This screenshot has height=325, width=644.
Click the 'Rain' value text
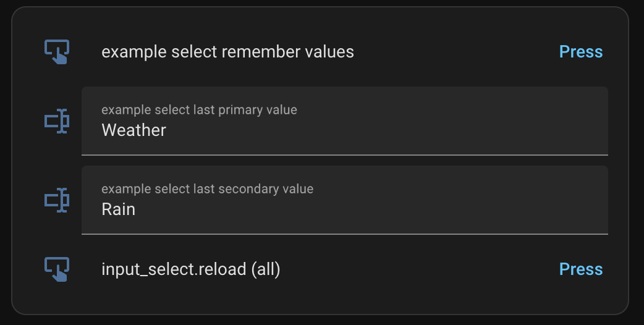pos(118,209)
